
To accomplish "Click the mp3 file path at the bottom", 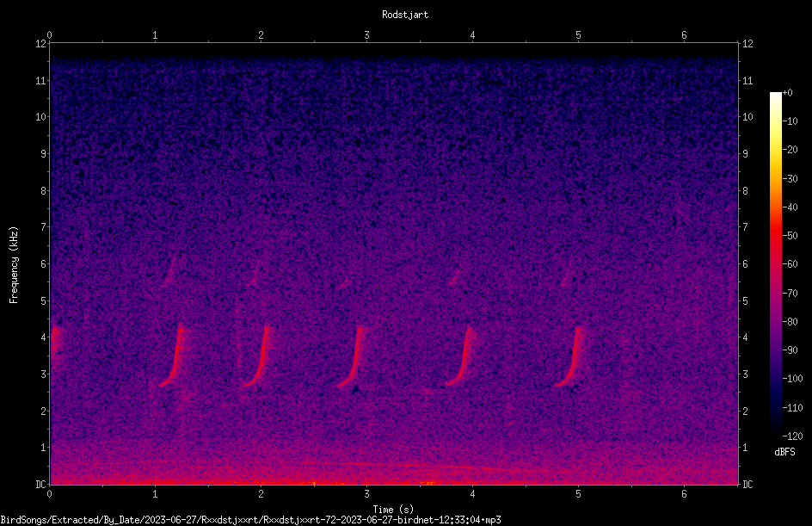I will pos(250,520).
